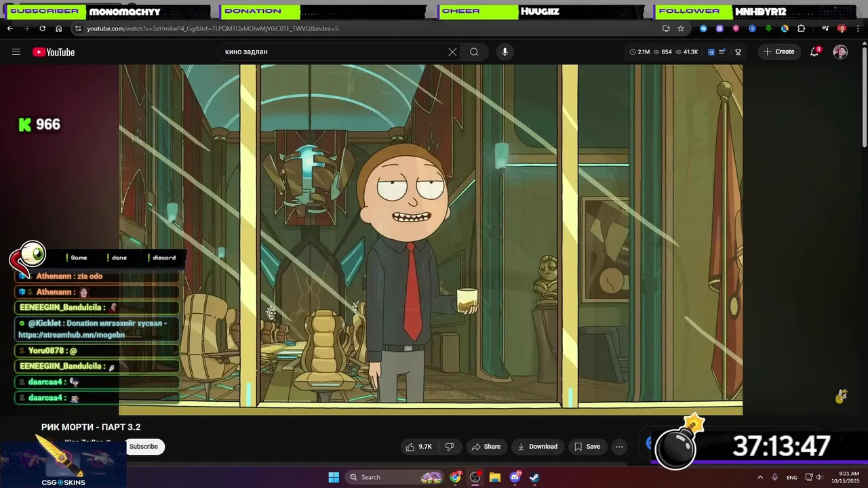Click the taskbar Search box

click(x=396, y=477)
